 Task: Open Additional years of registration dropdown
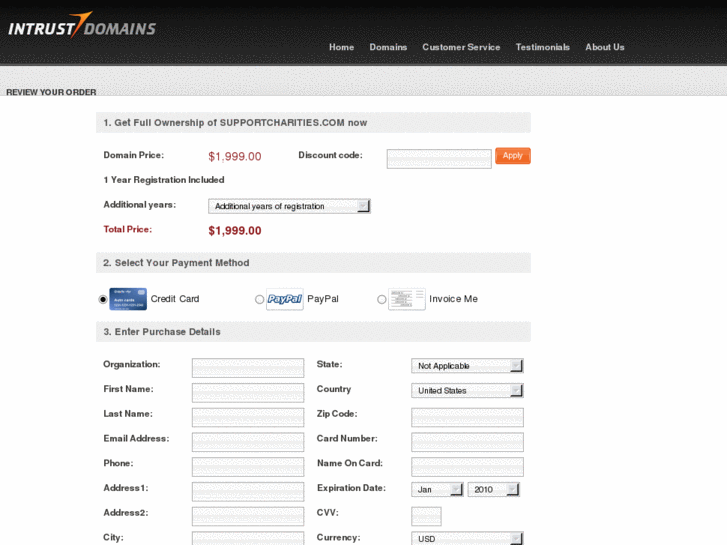(x=289, y=206)
